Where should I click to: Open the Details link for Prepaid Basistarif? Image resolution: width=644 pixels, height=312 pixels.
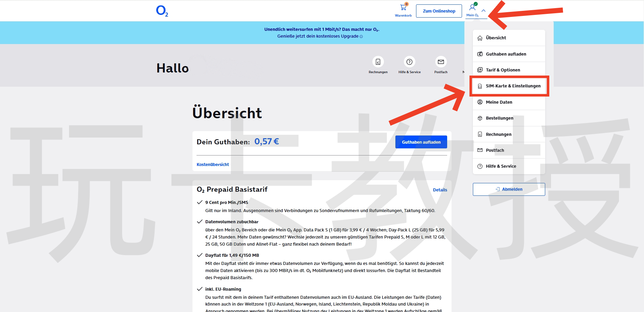tap(440, 190)
